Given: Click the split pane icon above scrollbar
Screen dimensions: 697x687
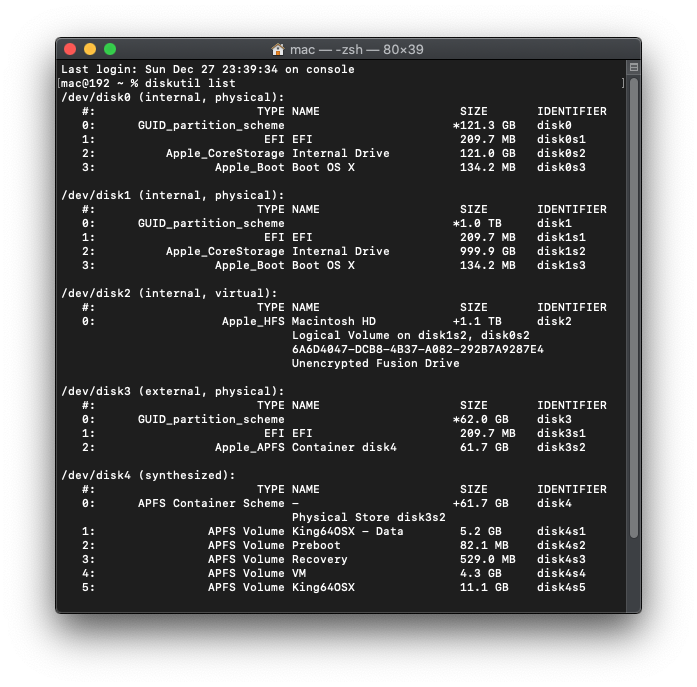Looking at the screenshot, I should (634, 68).
